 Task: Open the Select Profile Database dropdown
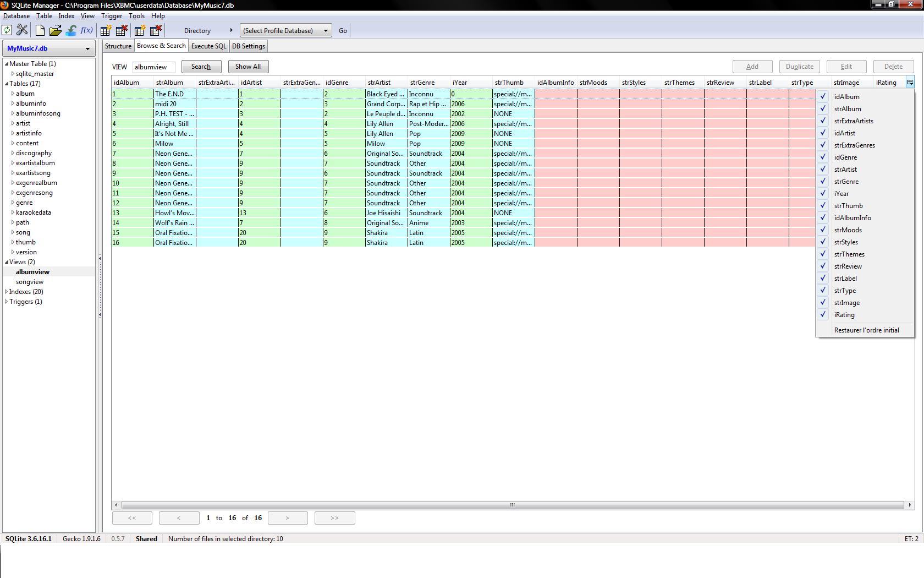[x=285, y=31]
